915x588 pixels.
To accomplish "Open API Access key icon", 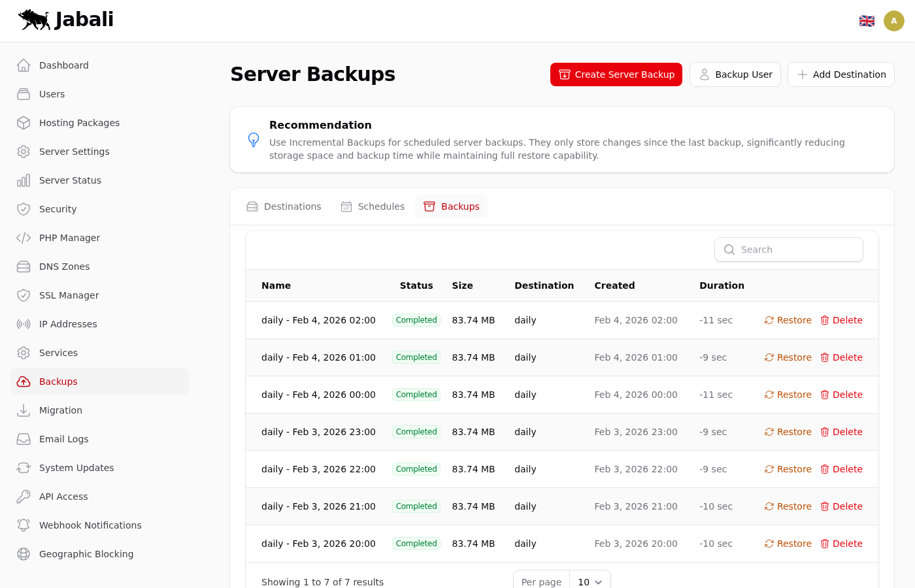I will (24, 497).
